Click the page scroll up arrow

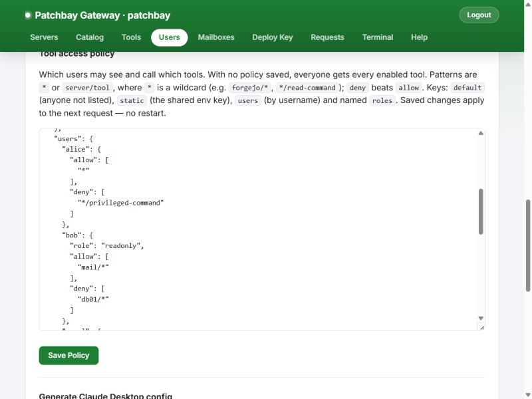pyautogui.click(x=528, y=5)
